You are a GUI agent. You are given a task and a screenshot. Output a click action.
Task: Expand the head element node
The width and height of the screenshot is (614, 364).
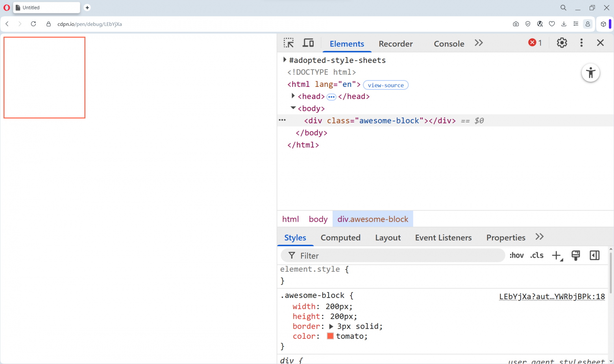[293, 96]
